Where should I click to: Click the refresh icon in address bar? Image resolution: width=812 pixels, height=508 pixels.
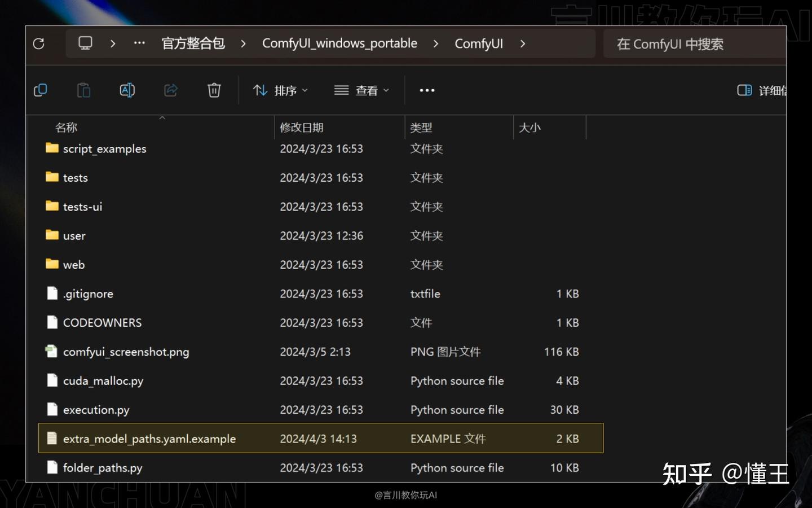click(38, 43)
